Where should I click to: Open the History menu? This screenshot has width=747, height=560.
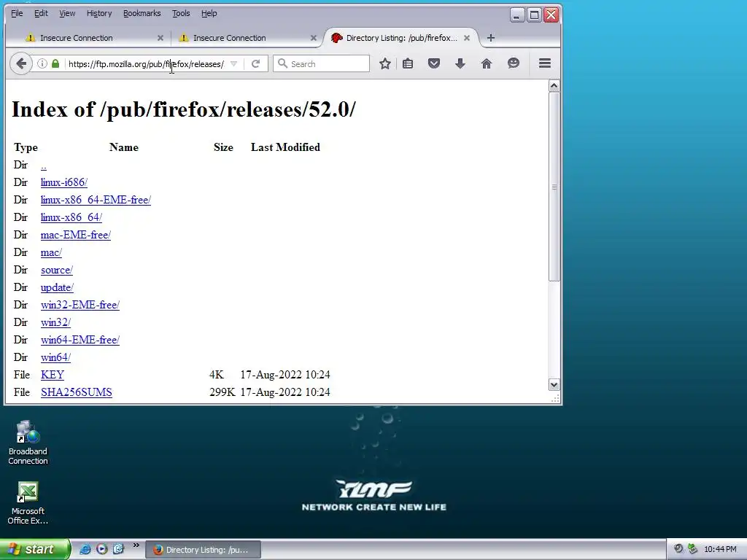[x=99, y=13]
